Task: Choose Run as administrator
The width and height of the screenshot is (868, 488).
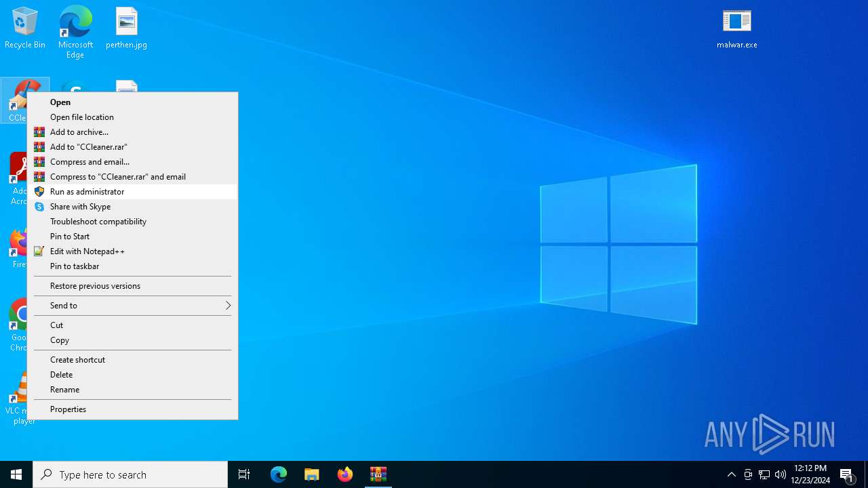Action: point(132,192)
